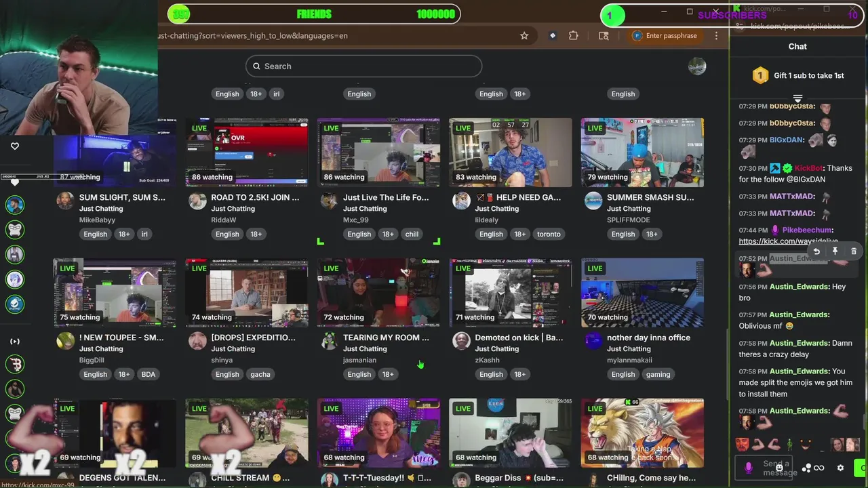The image size is (868, 488).
Task: Click the browser address bar URL
Action: (252, 36)
